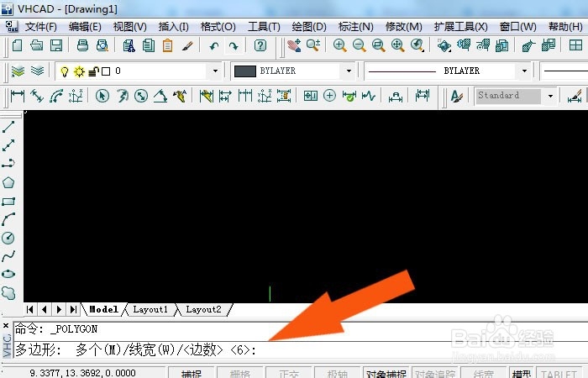The image size is (588, 378).
Task: Toggle layer lock padlock icon
Action: 94,71
